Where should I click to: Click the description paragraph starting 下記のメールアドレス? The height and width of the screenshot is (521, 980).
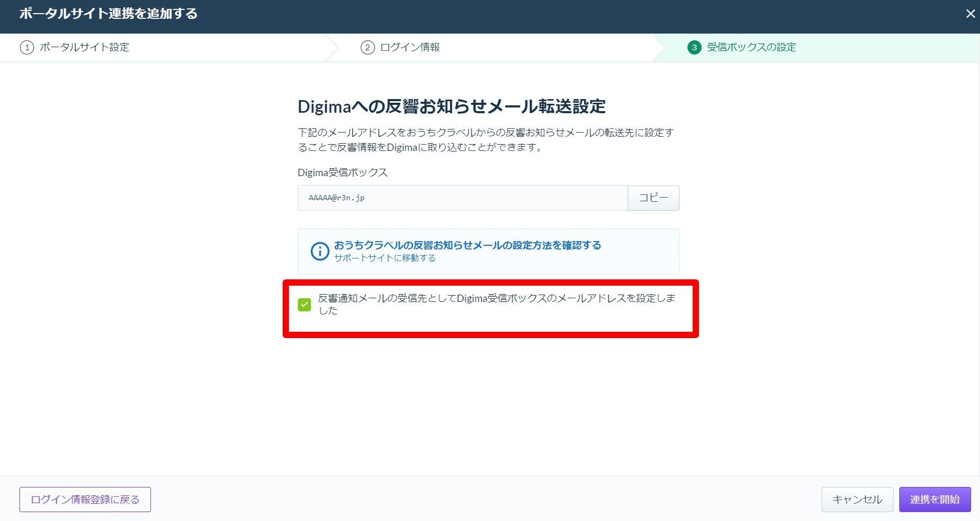486,140
